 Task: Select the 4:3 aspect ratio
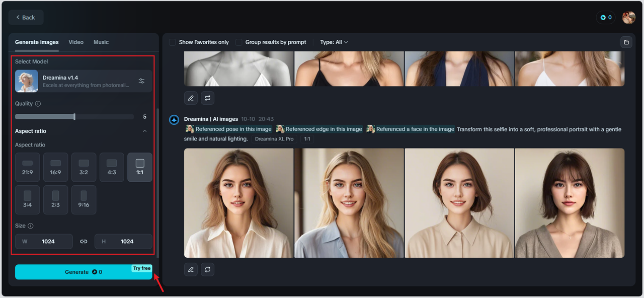(112, 167)
